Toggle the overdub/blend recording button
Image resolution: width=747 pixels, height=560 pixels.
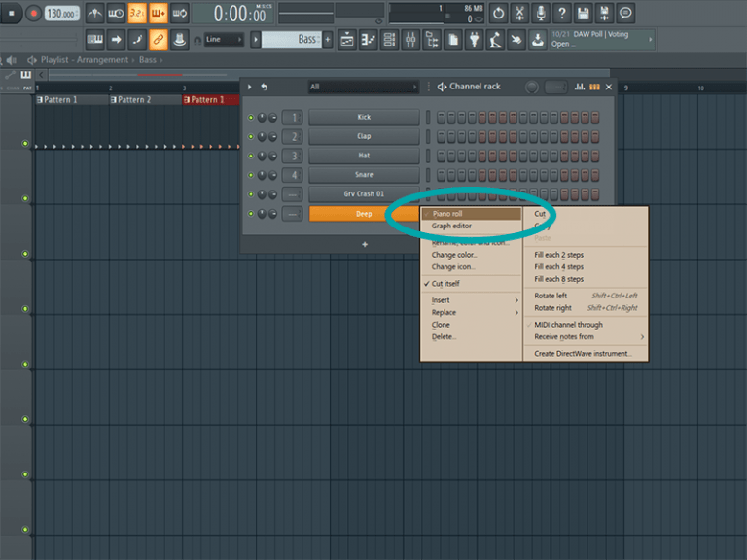tap(159, 13)
